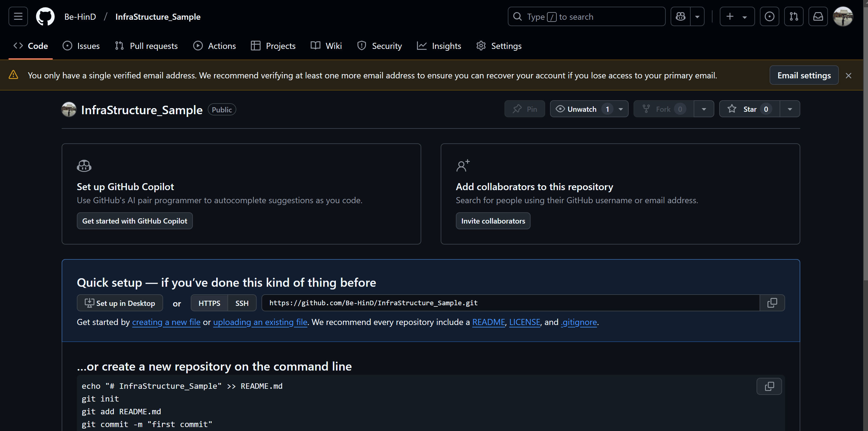This screenshot has height=431, width=868.
Task: Open the notifications inbox icon
Action: point(818,16)
